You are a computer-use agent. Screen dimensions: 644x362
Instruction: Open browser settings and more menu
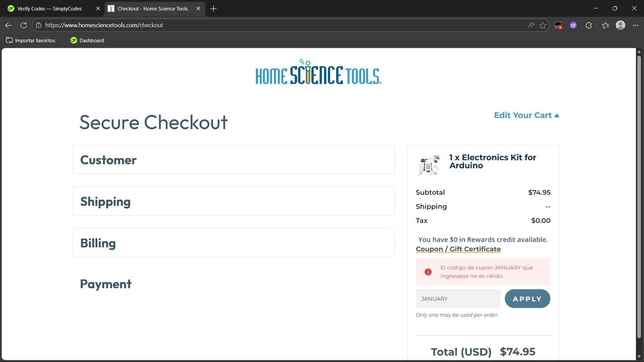click(635, 25)
